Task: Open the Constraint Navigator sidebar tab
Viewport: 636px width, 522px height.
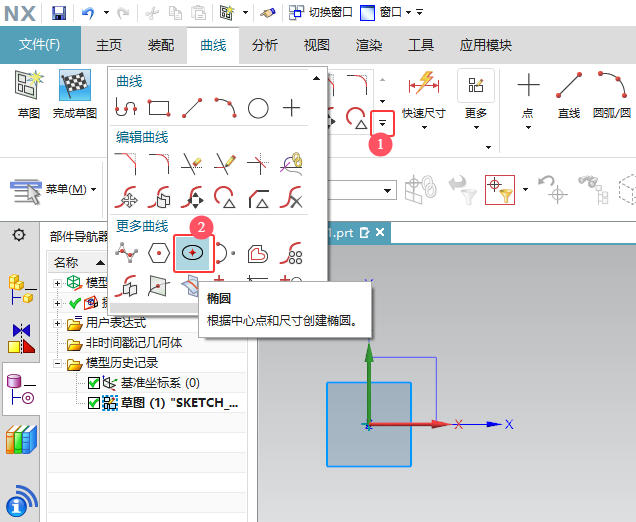Action: coord(21,338)
